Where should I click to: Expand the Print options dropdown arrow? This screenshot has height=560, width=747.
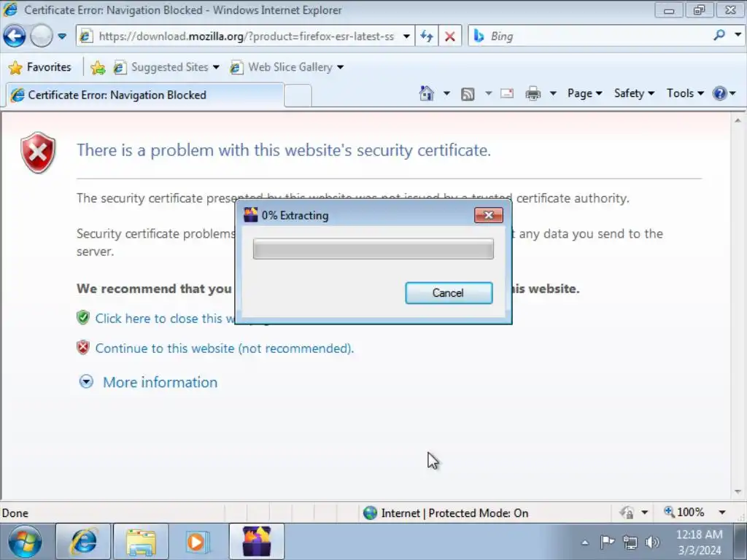(x=553, y=93)
